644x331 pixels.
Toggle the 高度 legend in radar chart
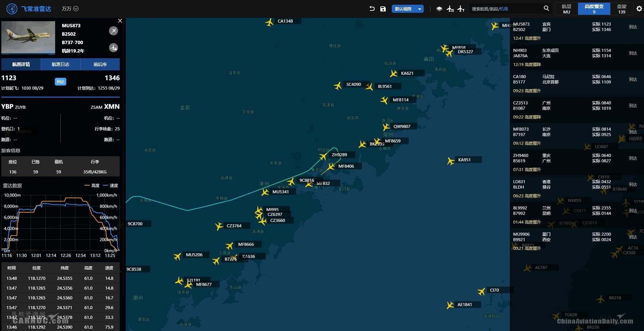coord(92,186)
